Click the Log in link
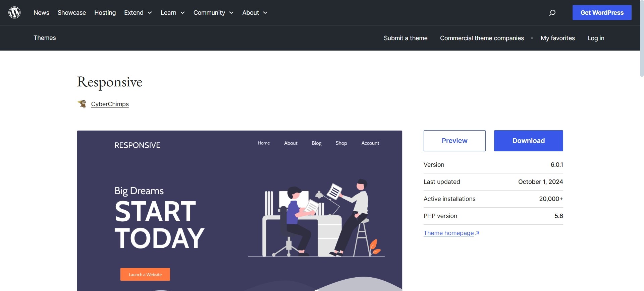Image resolution: width=644 pixels, height=291 pixels. (x=596, y=38)
